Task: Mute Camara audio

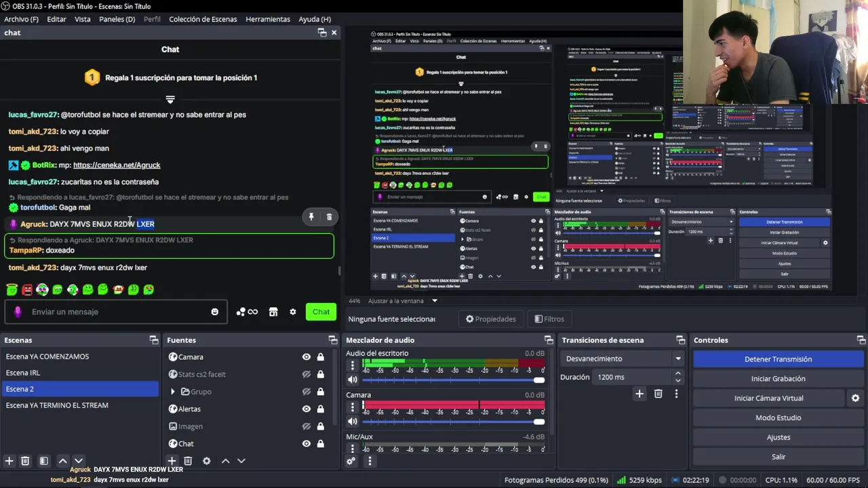Action: (x=352, y=422)
